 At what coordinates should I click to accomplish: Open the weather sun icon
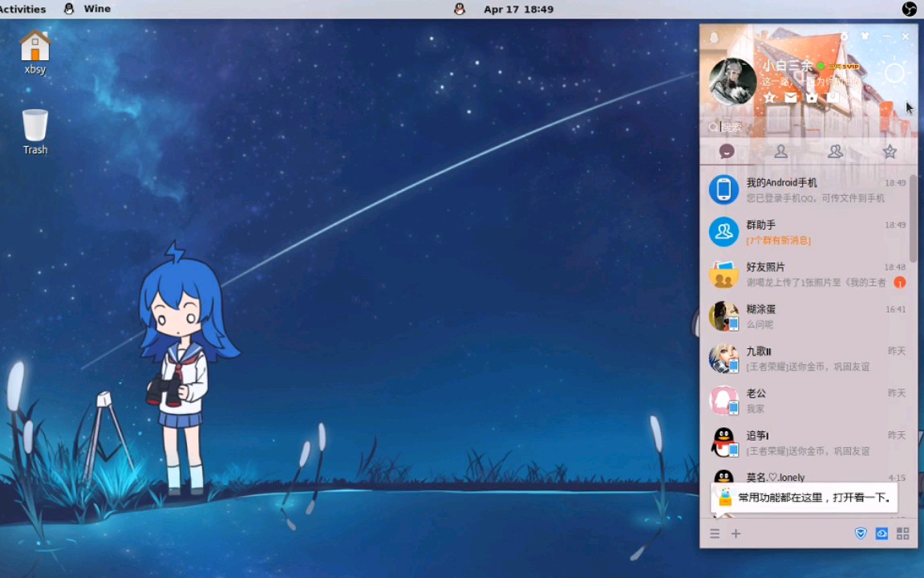coord(894,74)
